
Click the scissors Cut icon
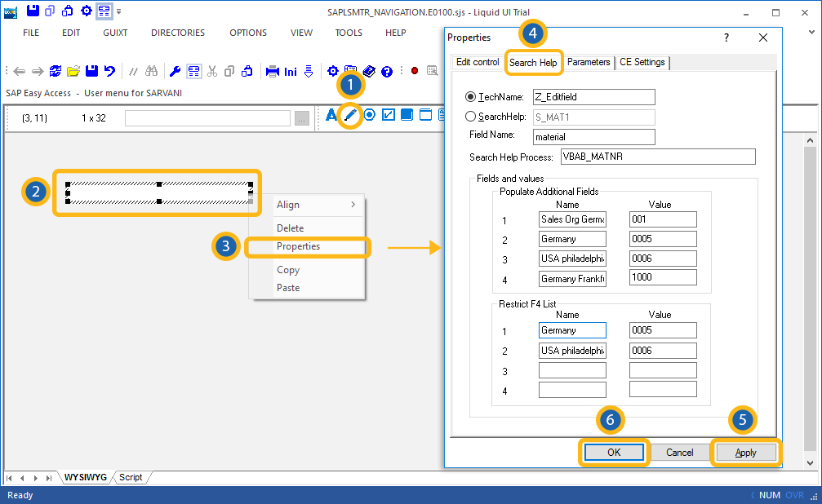pyautogui.click(x=212, y=71)
